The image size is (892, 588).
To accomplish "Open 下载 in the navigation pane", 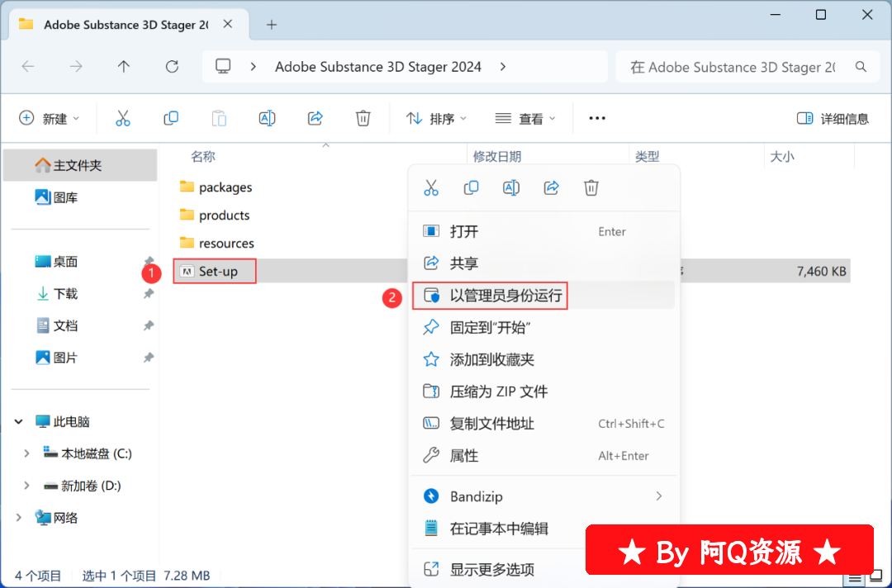I will tap(56, 294).
